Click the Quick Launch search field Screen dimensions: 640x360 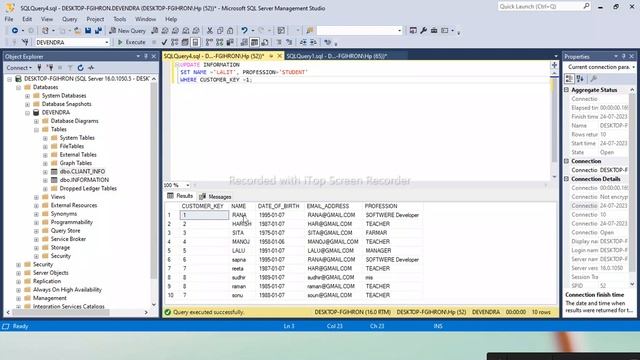click(544, 7)
